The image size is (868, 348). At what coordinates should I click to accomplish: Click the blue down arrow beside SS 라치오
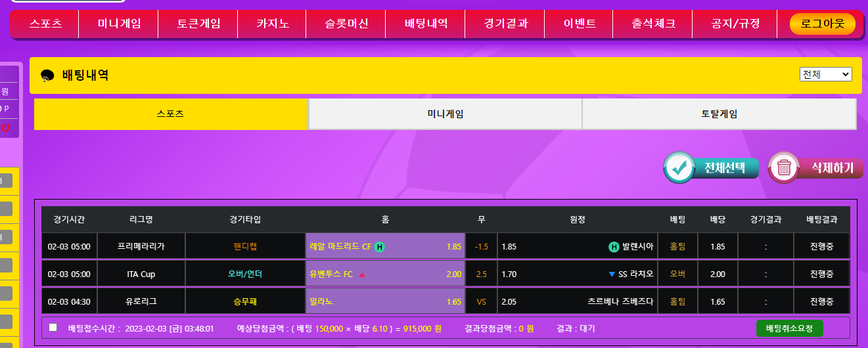[x=612, y=274]
